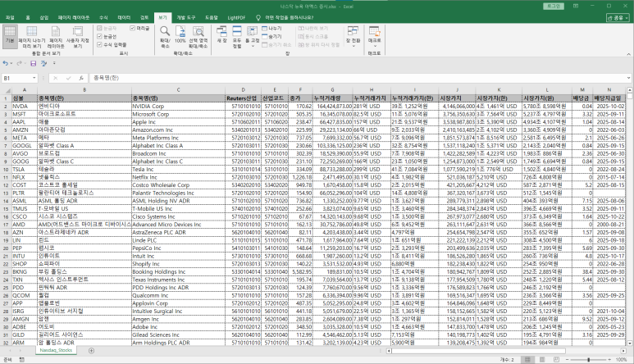
Task: Click zoom out minus in status bar
Action: tap(568, 359)
